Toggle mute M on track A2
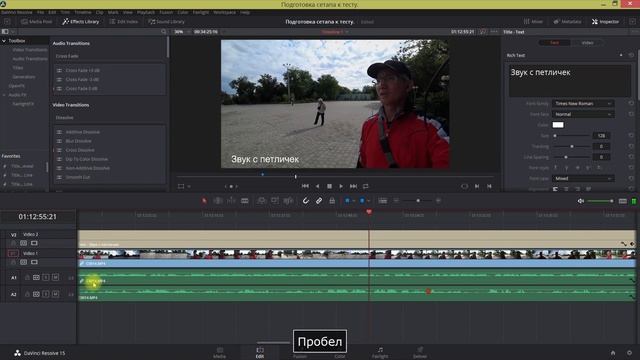640x360 pixels. coord(55,294)
